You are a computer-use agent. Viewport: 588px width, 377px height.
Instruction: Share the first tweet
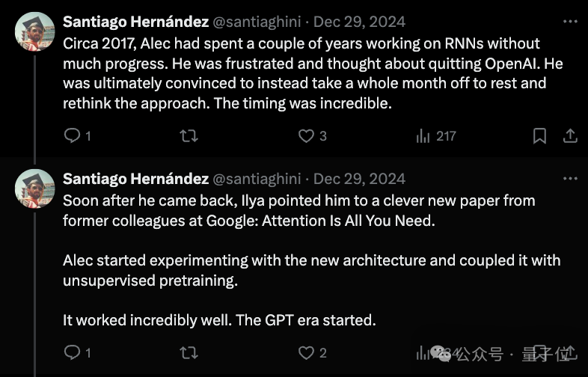click(x=570, y=135)
